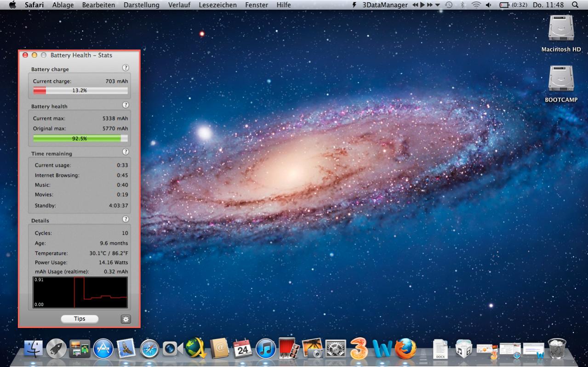Click the lightning bolt menu bar icon
Image resolution: width=588 pixels, height=367 pixels.
click(354, 5)
